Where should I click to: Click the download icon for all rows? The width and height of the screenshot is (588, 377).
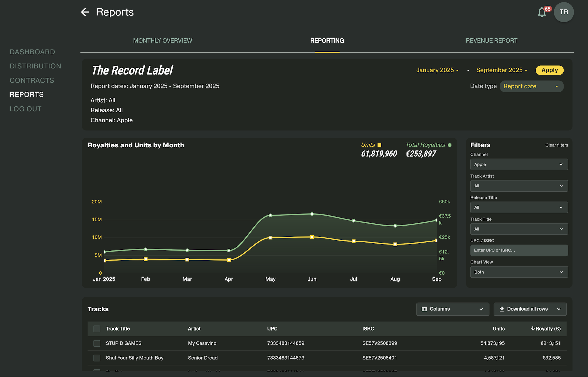point(501,309)
